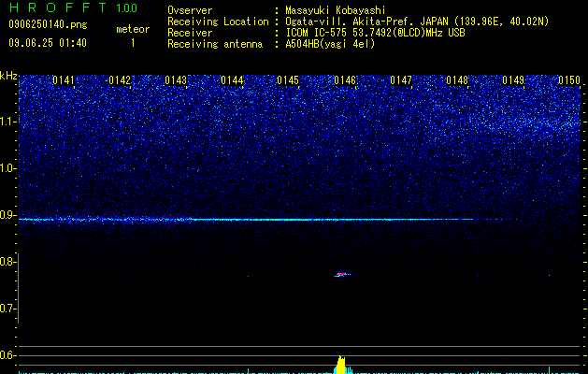Click the 0.6 kHz axis label
This screenshot has width=588, height=374.
coord(7,355)
